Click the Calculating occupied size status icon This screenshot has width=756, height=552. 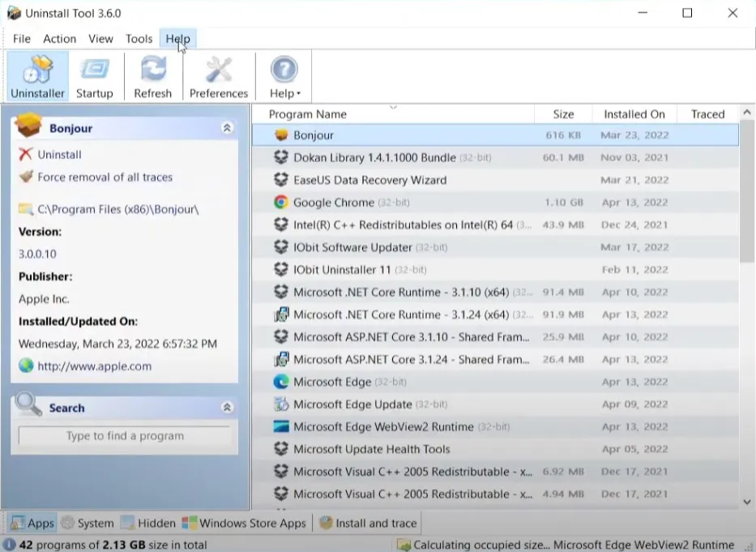point(404,546)
